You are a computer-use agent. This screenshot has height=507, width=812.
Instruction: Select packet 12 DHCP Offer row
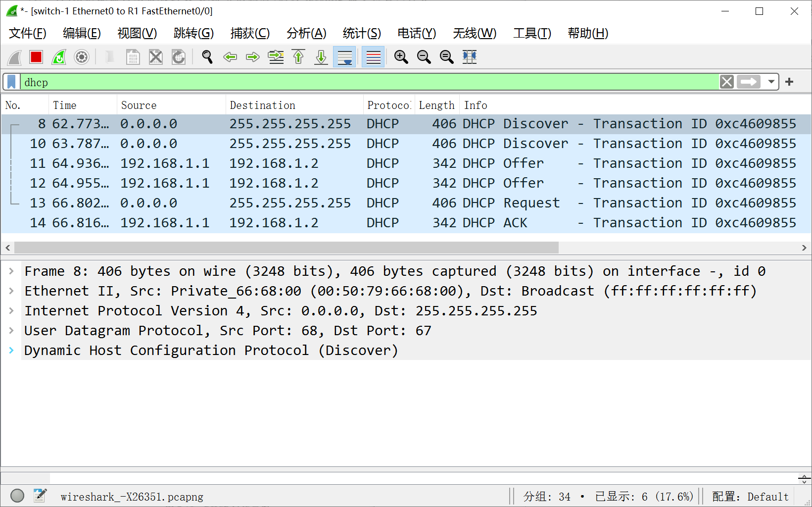click(x=406, y=183)
